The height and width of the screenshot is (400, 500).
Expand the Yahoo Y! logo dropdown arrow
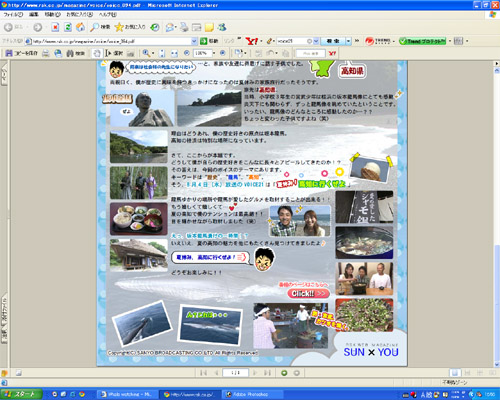pos(261,41)
